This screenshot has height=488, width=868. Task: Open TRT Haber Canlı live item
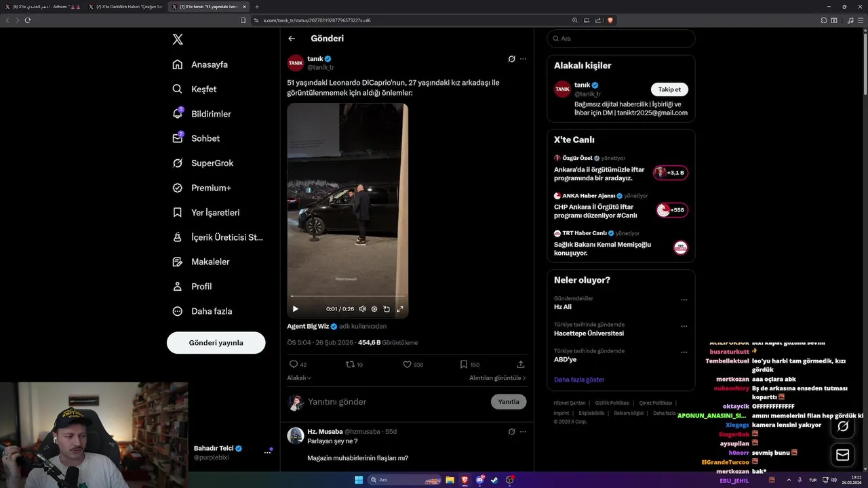tap(621, 243)
